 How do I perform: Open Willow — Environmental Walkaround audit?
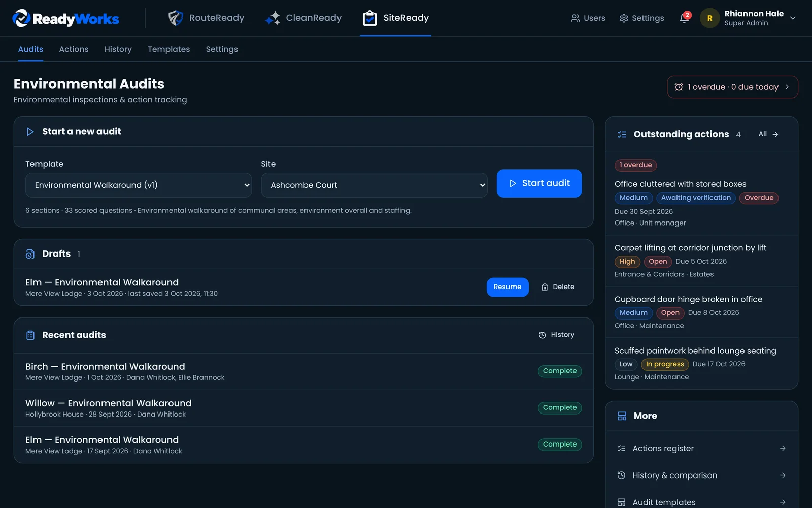click(109, 403)
